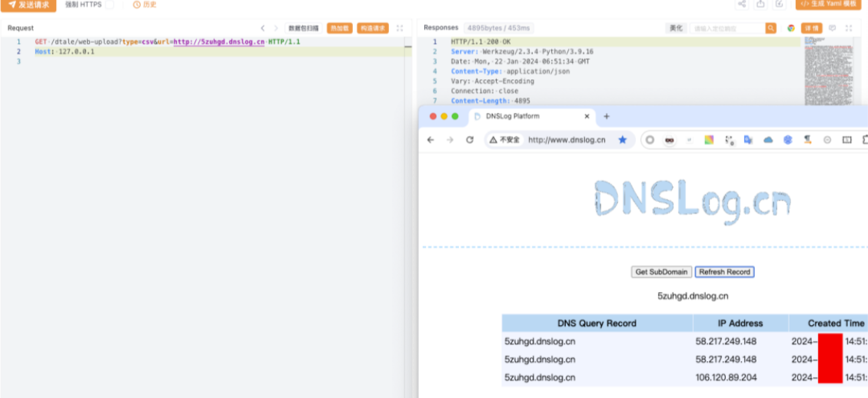
Task: Click the address bar showing www.dnslog.cn
Action: [567, 140]
